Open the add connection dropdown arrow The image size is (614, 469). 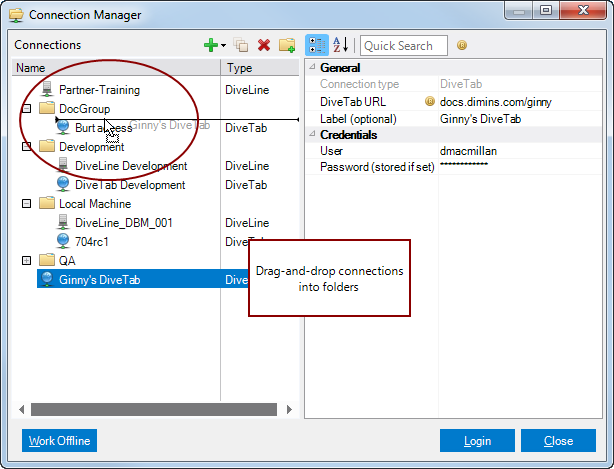(x=223, y=45)
